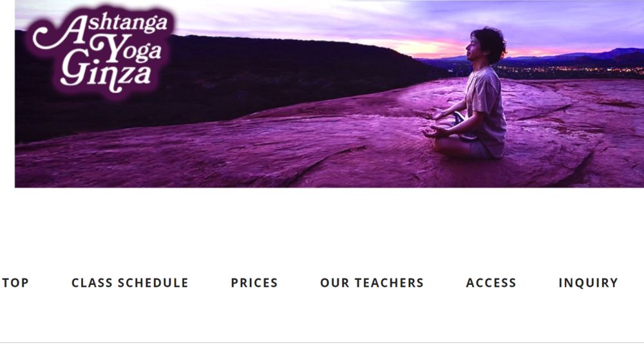The width and height of the screenshot is (644, 348).
Task: Click the white space between PRICES and OUR TEACHERS
Action: coord(299,283)
